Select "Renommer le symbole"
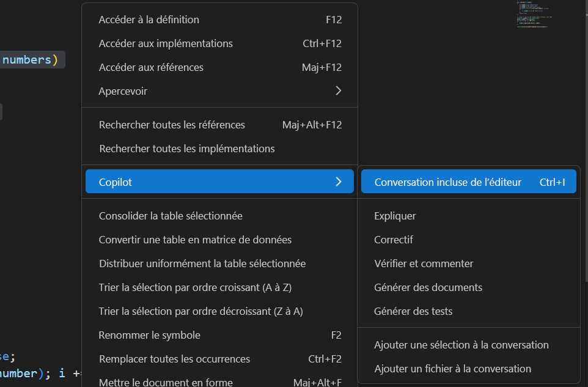 click(149, 335)
